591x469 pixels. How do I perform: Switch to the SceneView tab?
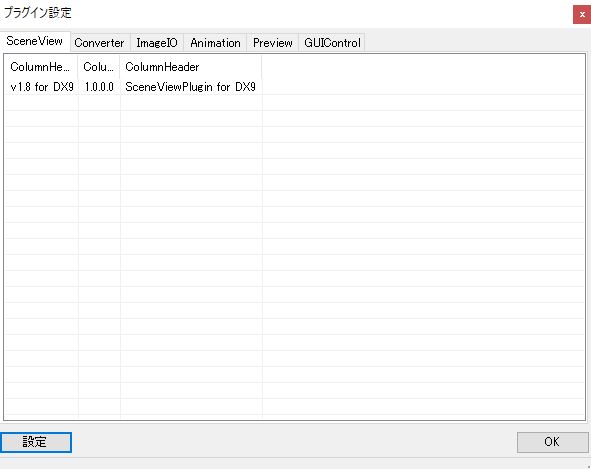pos(35,41)
